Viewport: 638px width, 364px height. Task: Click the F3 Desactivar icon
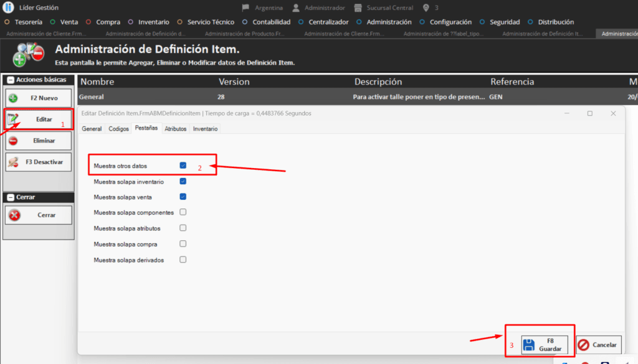tap(14, 162)
